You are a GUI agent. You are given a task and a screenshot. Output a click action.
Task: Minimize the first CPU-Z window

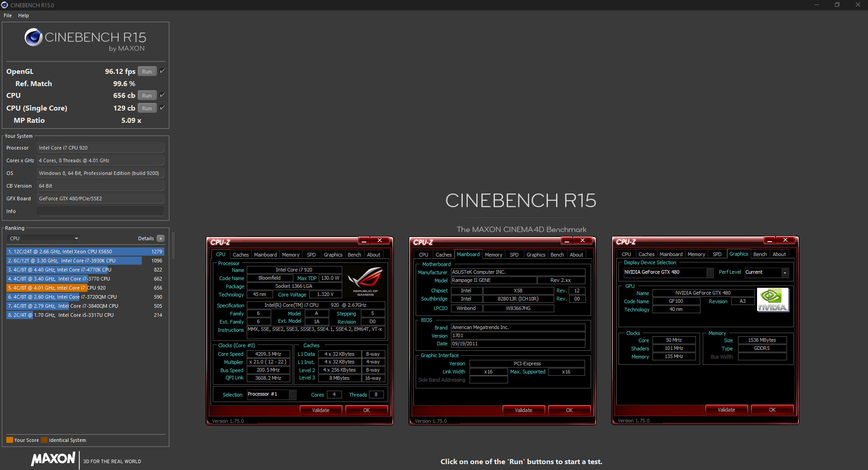coord(364,240)
